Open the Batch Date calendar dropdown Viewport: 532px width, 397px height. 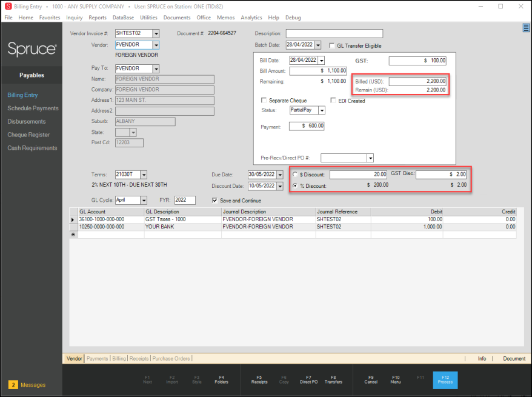[318, 45]
